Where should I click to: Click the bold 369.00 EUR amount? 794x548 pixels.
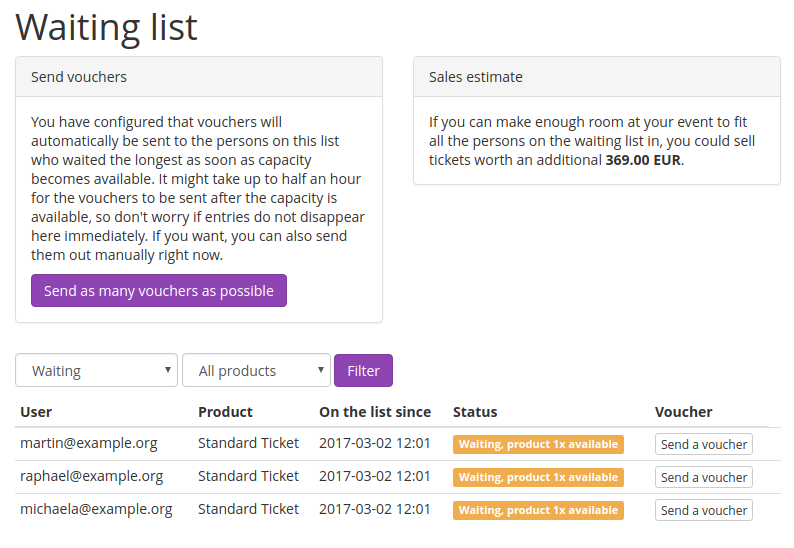pos(643,160)
